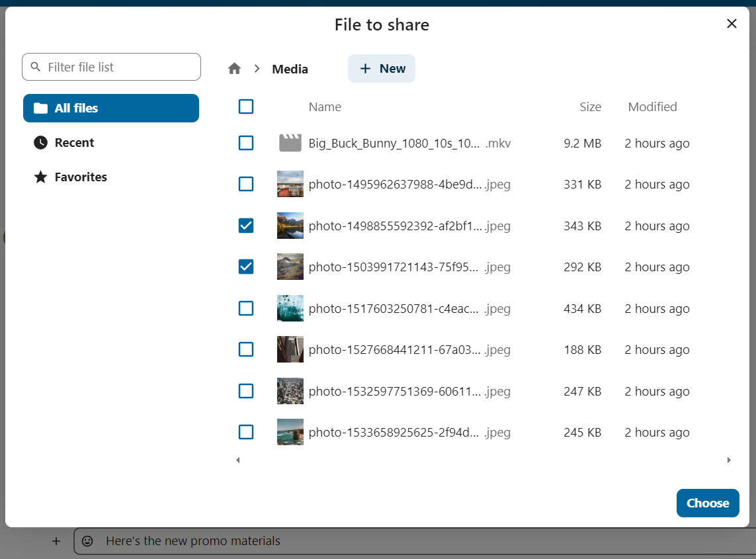Click the magnifying glass in the filter field

coord(36,67)
